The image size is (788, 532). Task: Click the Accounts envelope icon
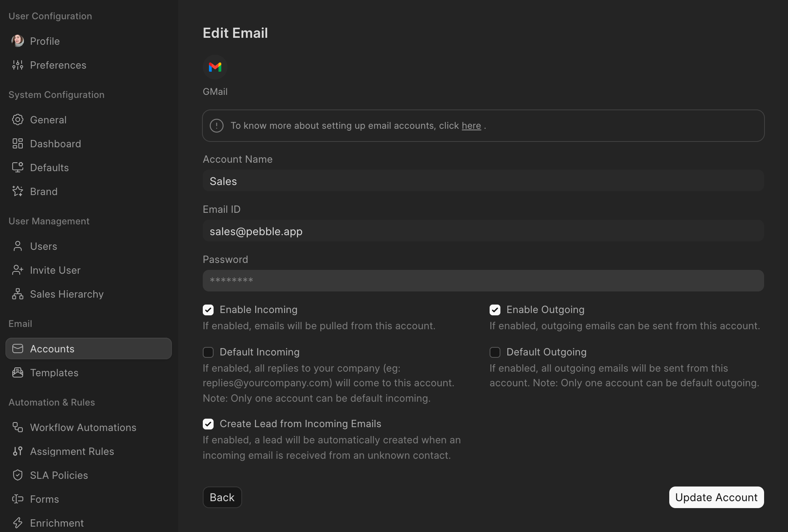(x=18, y=348)
